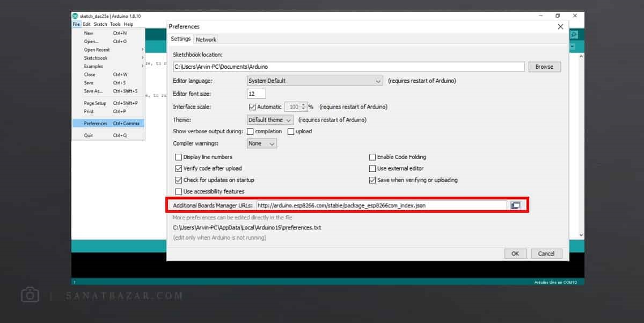Image resolution: width=644 pixels, height=323 pixels.
Task: Open the Tools menu
Action: pos(115,24)
